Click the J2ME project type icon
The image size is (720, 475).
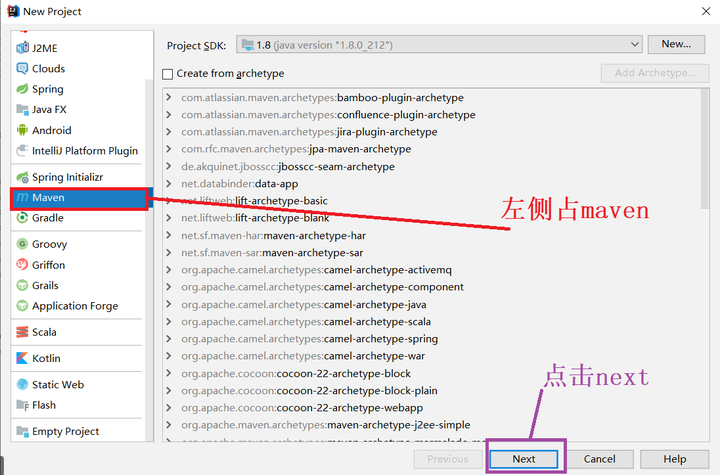(22, 48)
